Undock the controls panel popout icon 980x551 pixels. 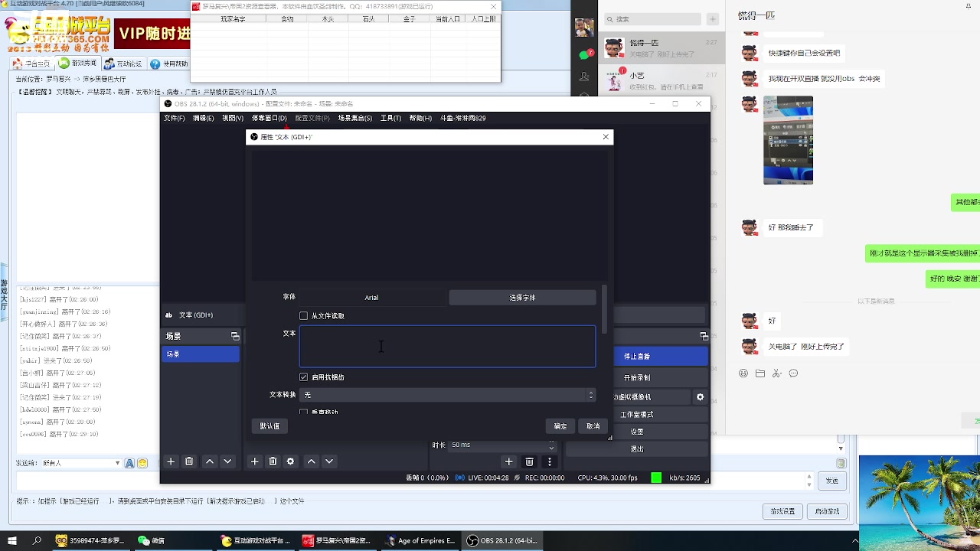click(x=704, y=336)
